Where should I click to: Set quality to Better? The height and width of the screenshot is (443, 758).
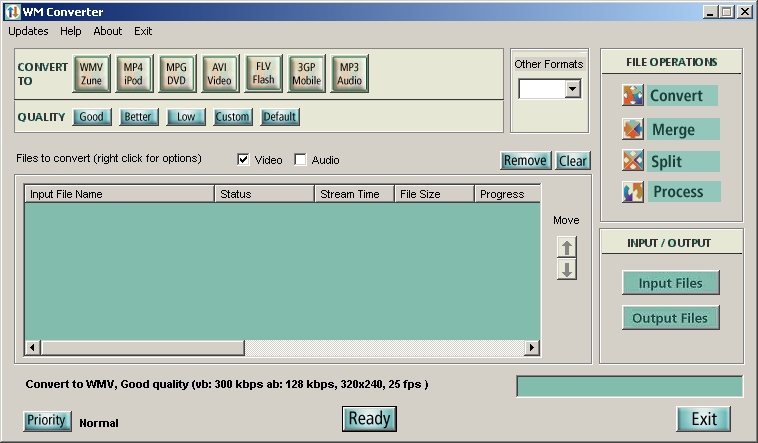[x=138, y=117]
